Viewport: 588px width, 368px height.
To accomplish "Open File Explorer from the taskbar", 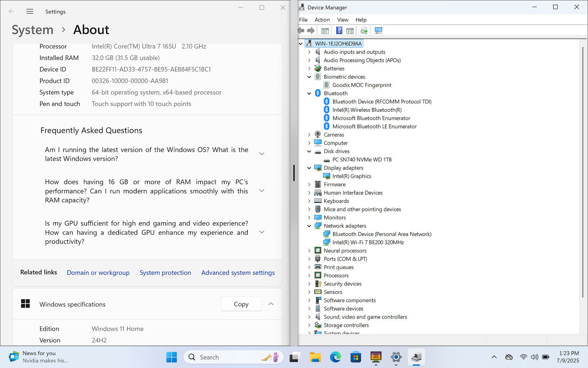I will [315, 357].
